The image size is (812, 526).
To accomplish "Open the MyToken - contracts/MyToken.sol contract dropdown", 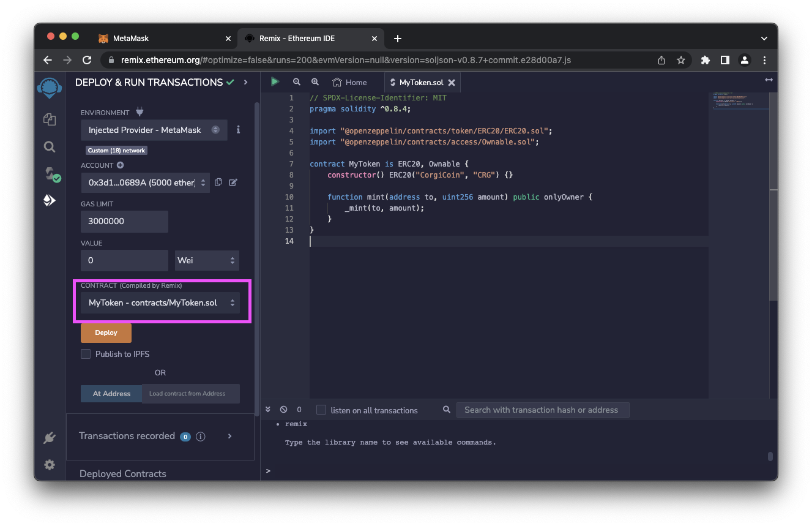I will 160,302.
